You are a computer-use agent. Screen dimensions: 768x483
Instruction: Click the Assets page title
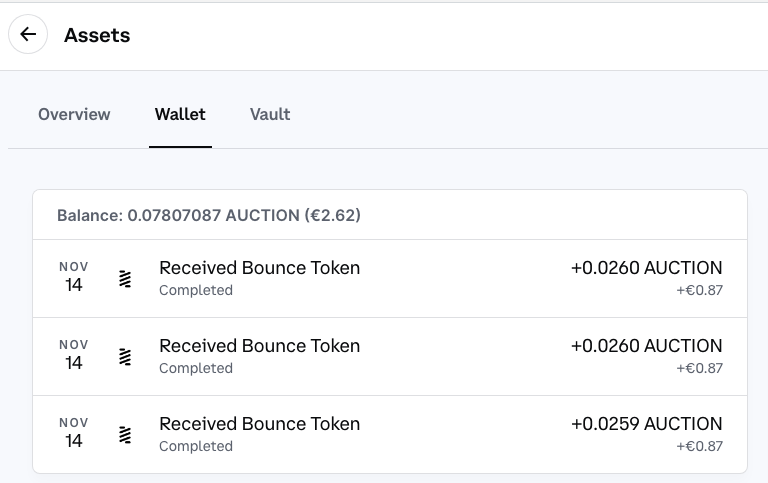click(97, 35)
